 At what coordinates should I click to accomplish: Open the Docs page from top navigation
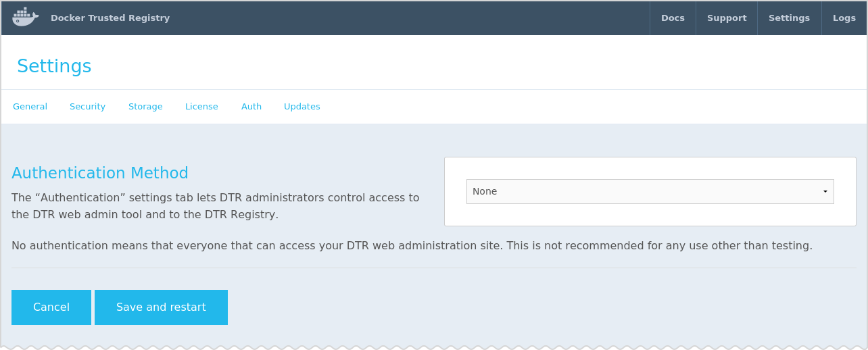click(673, 18)
